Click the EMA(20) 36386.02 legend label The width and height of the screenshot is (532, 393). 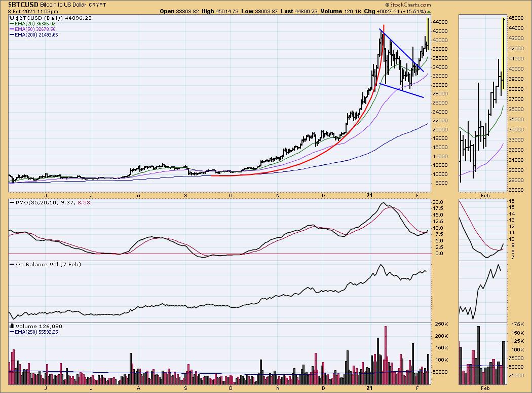35,24
